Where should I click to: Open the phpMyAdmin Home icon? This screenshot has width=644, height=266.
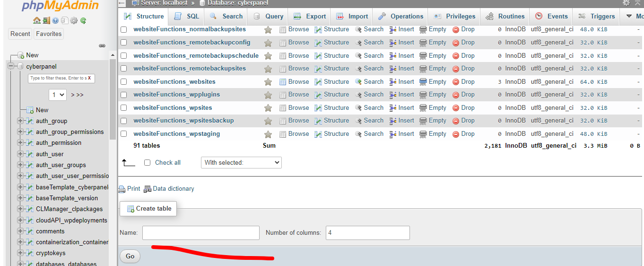pos(37,20)
